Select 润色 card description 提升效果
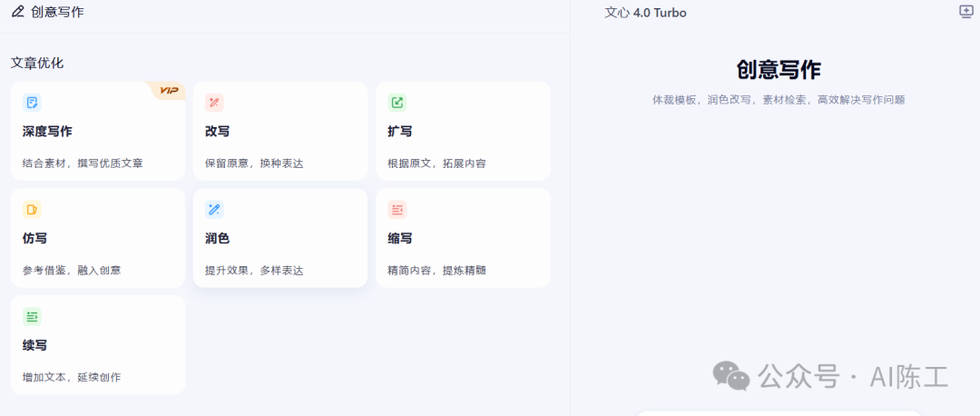The width and height of the screenshot is (980, 416). [x=254, y=271]
